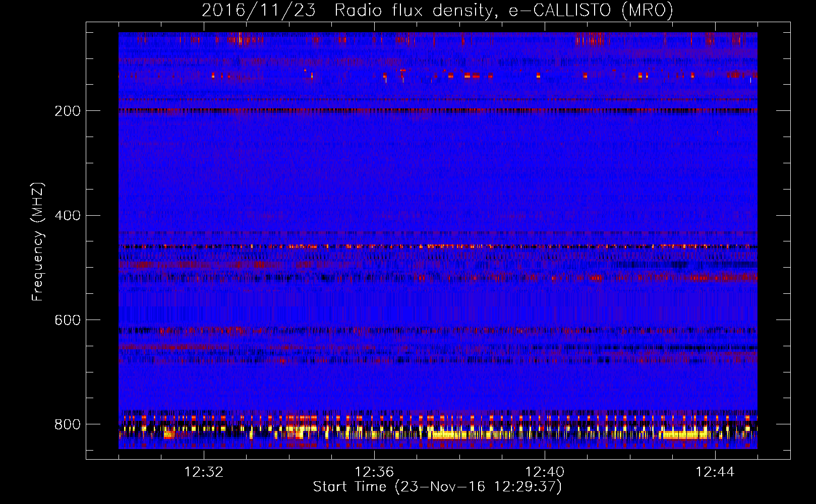
Task: Click the 400 frequency tick label
Action: (68, 216)
